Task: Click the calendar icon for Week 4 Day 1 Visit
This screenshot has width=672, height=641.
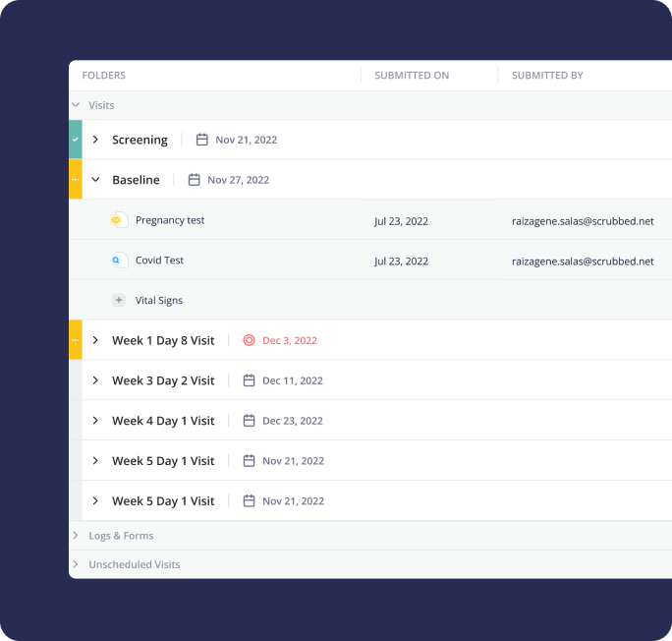Action: (249, 421)
